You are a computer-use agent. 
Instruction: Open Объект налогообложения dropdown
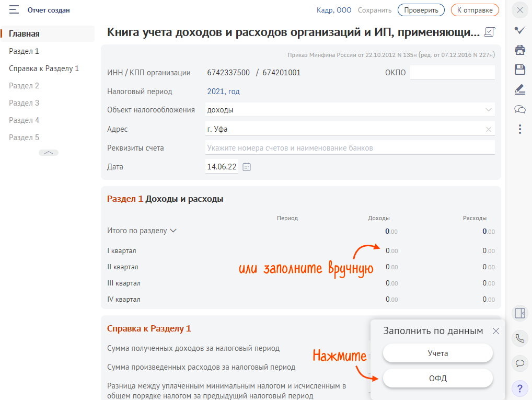(489, 110)
